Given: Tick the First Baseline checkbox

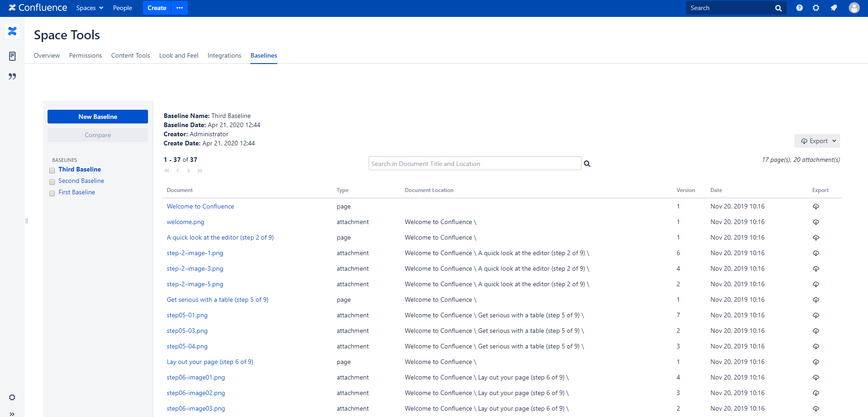Looking at the screenshot, I should [52, 193].
